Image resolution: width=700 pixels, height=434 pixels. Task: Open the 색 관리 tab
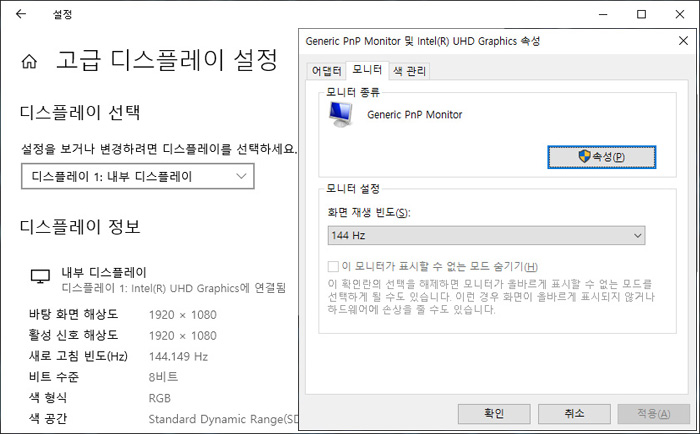point(410,71)
